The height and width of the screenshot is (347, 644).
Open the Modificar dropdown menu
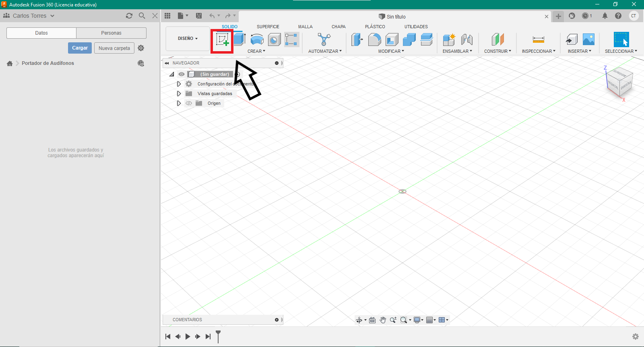point(391,51)
